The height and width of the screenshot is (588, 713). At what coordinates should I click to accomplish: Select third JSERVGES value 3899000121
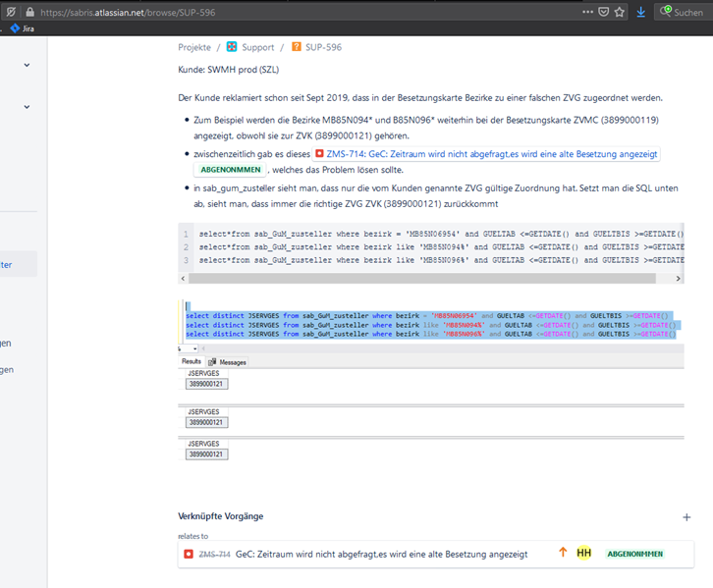[x=206, y=454]
